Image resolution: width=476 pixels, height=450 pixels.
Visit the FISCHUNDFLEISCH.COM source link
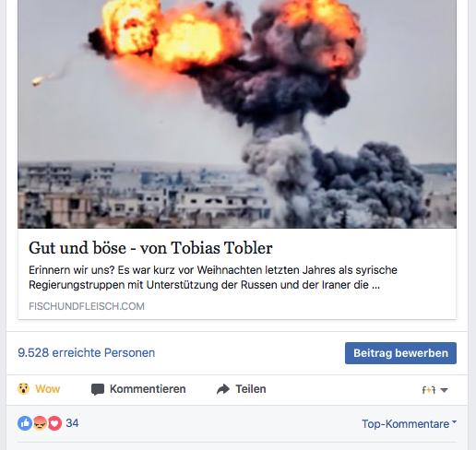coord(87,306)
